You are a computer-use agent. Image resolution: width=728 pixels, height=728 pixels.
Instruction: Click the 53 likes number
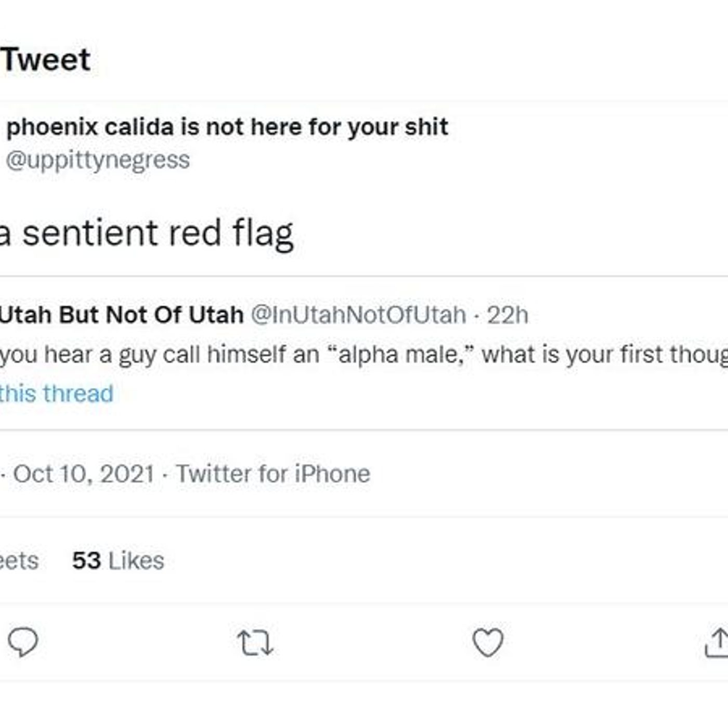pyautogui.click(x=86, y=561)
